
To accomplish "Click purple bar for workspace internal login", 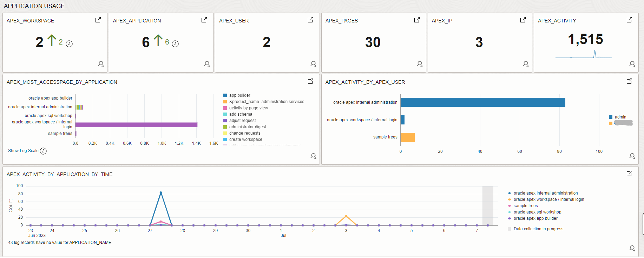I will click(x=136, y=125).
